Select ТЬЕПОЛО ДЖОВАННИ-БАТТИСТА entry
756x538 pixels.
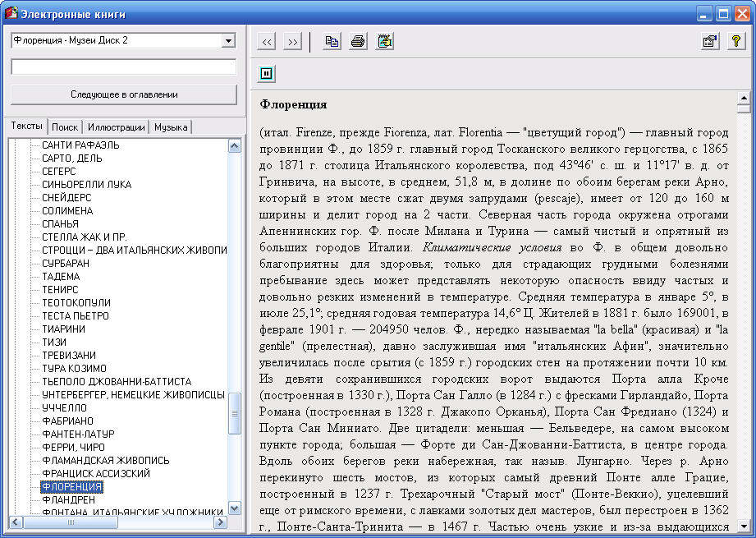pos(116,382)
